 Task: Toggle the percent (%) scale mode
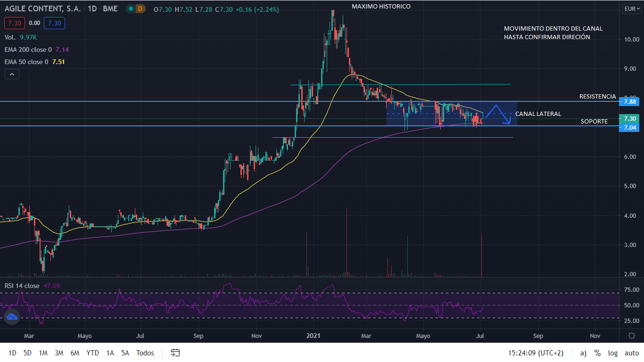click(597, 353)
